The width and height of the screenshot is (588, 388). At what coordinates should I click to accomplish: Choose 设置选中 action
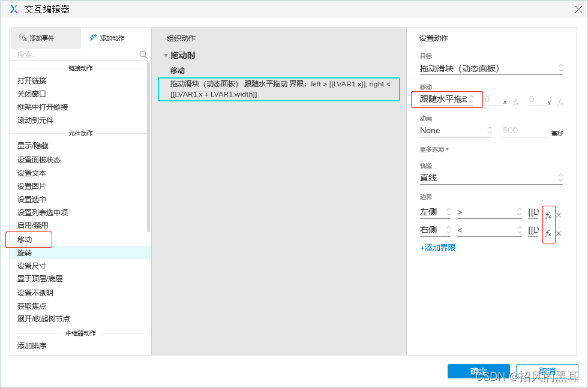(x=32, y=199)
